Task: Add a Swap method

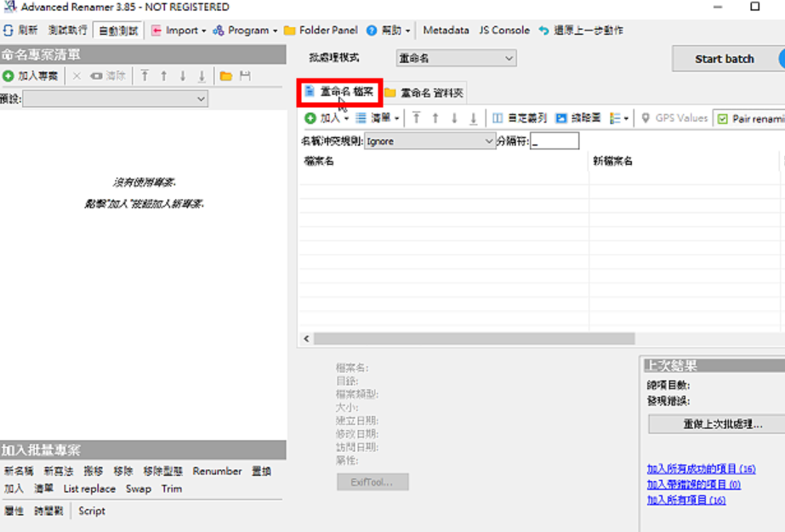Action: (138, 489)
